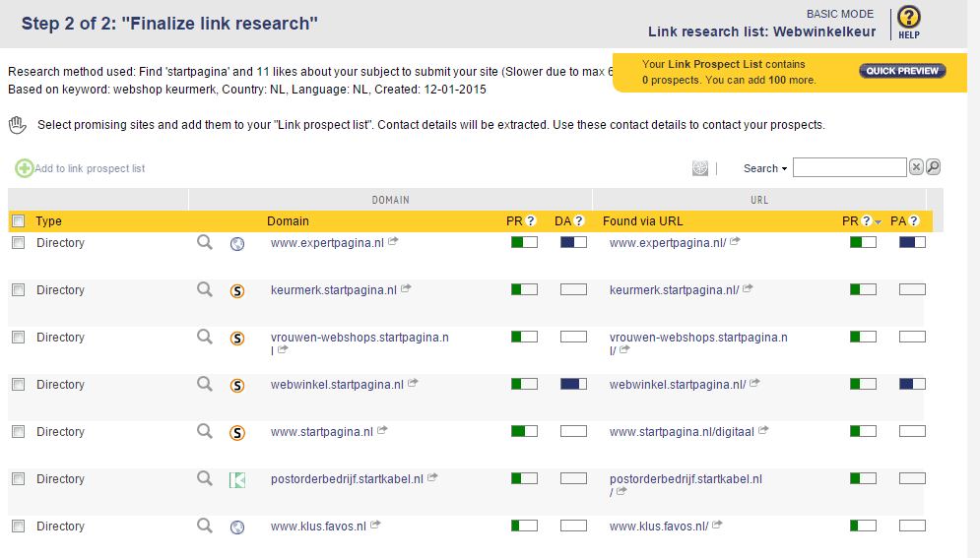Click the search magnifier button beside search field
The image size is (980, 558).
(x=933, y=168)
